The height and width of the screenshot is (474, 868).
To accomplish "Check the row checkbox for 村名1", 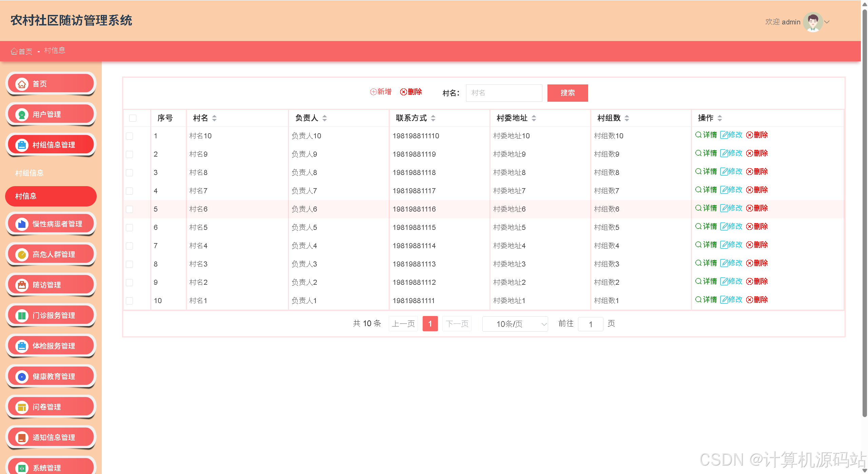I will click(129, 301).
